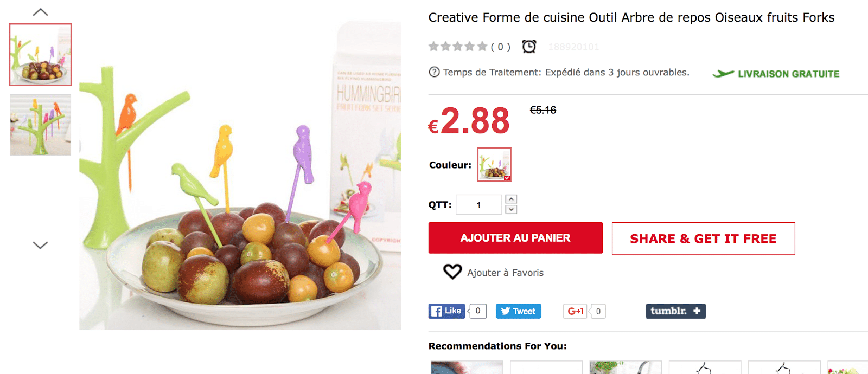Share on Tumblr
This screenshot has width=868, height=374.
(x=675, y=311)
